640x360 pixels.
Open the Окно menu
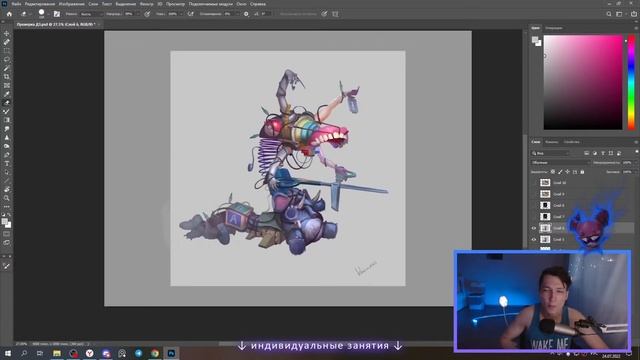[241, 4]
